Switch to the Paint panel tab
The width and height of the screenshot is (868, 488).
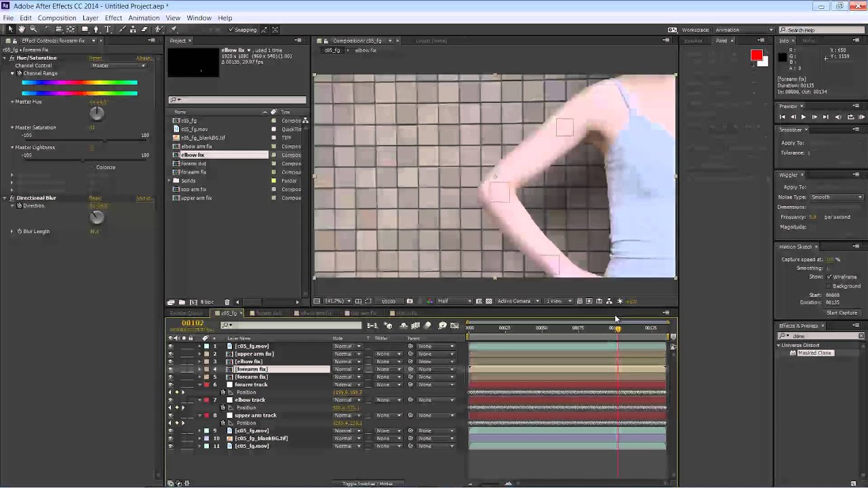(x=722, y=41)
